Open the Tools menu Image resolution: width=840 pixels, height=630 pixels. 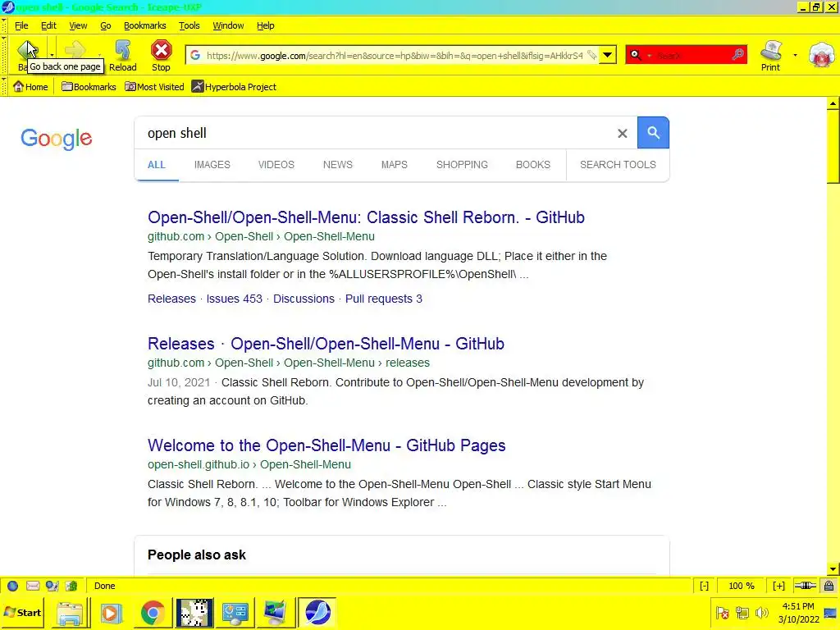(189, 25)
